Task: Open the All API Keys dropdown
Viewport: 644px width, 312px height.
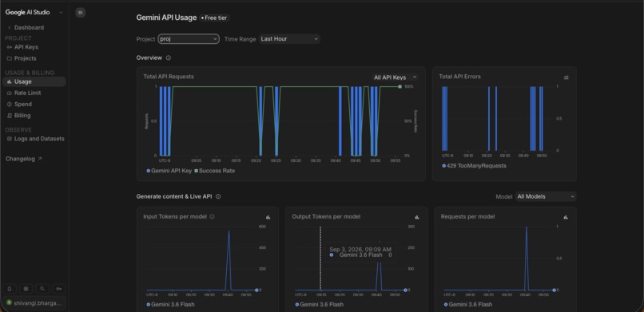Action: (x=395, y=77)
